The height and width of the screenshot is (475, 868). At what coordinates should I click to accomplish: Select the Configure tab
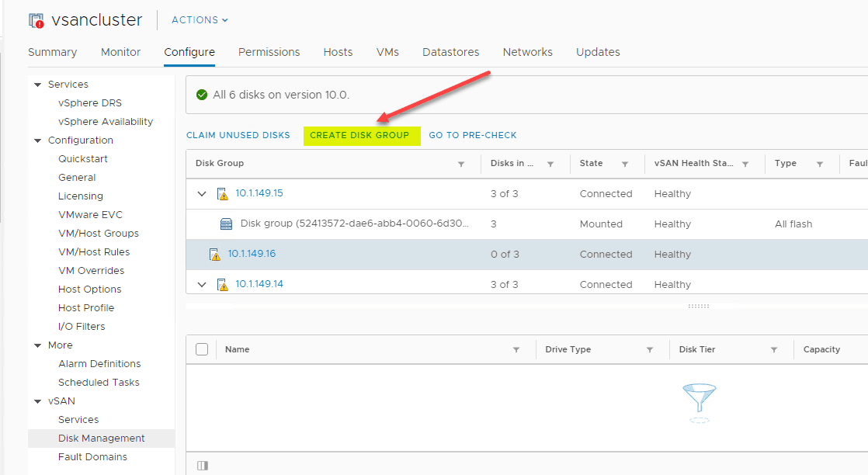(x=189, y=52)
